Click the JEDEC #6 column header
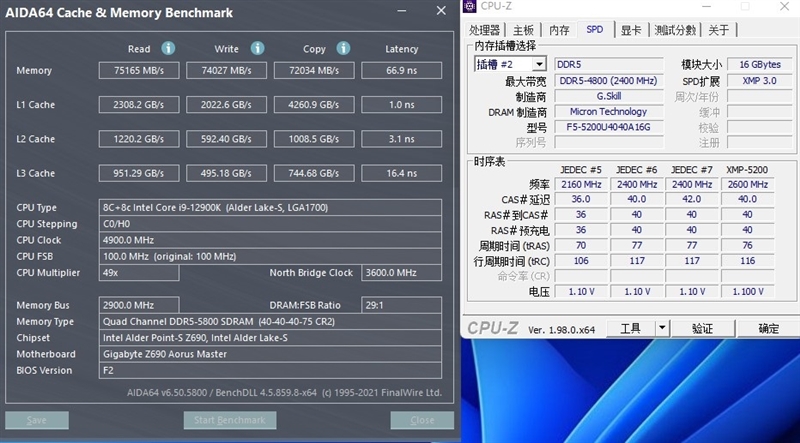This screenshot has height=443, width=800. 636,169
